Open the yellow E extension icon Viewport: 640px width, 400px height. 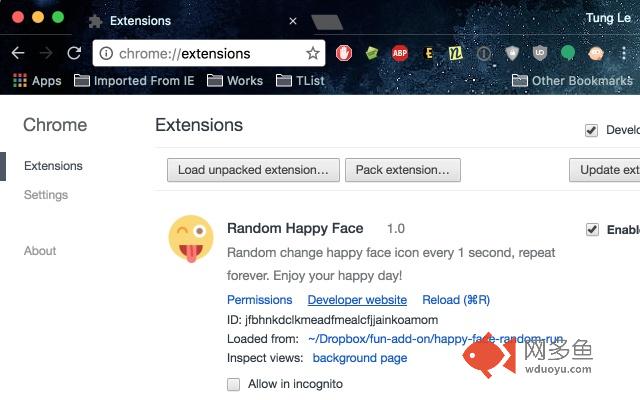point(429,53)
